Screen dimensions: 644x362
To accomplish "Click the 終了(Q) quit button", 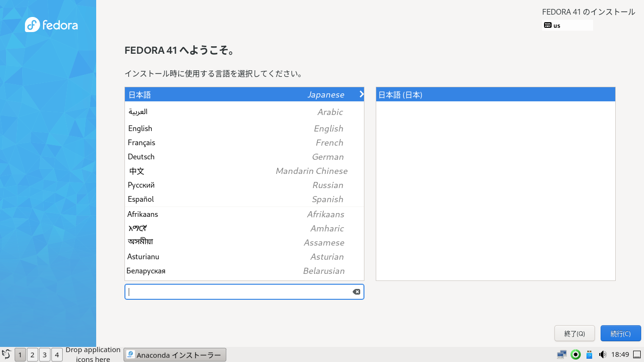I will click(x=575, y=333).
